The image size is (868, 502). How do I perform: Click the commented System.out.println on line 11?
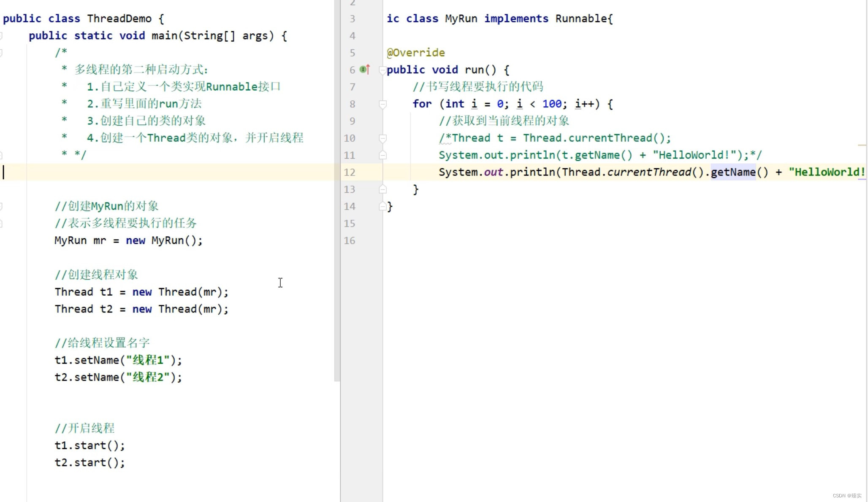pos(600,155)
